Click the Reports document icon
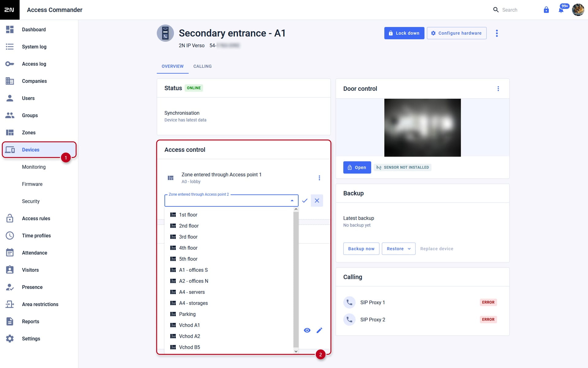The width and height of the screenshot is (588, 368). 10,321
